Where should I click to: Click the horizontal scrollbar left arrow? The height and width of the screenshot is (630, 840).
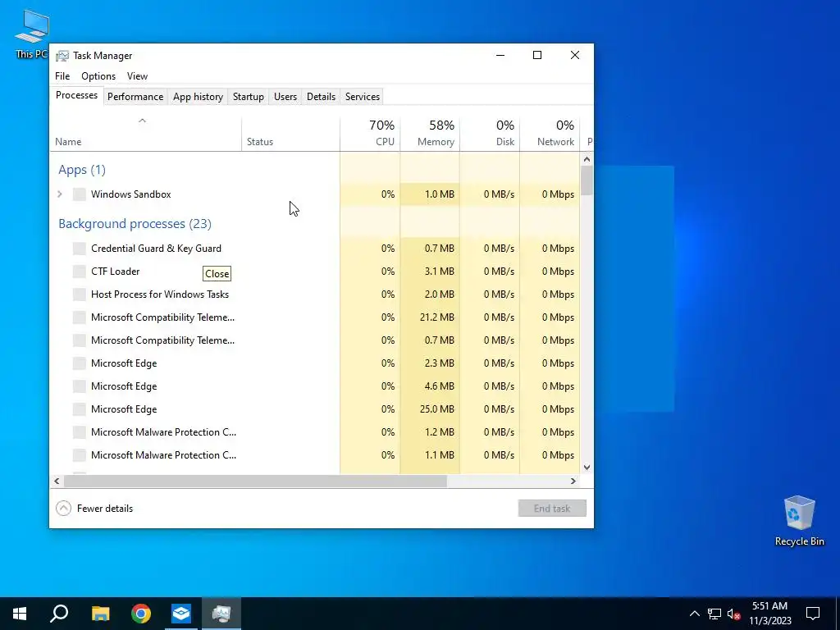57,481
